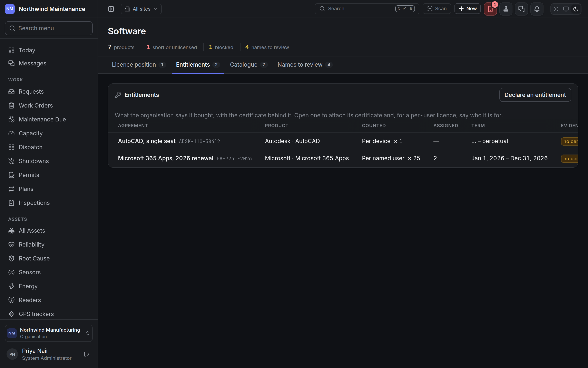Click the Scan button

point(437,9)
